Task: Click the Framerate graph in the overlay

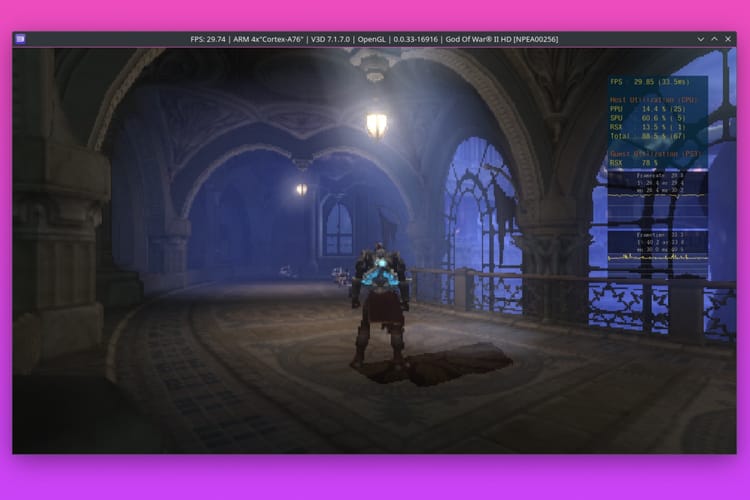Action: [x=658, y=198]
